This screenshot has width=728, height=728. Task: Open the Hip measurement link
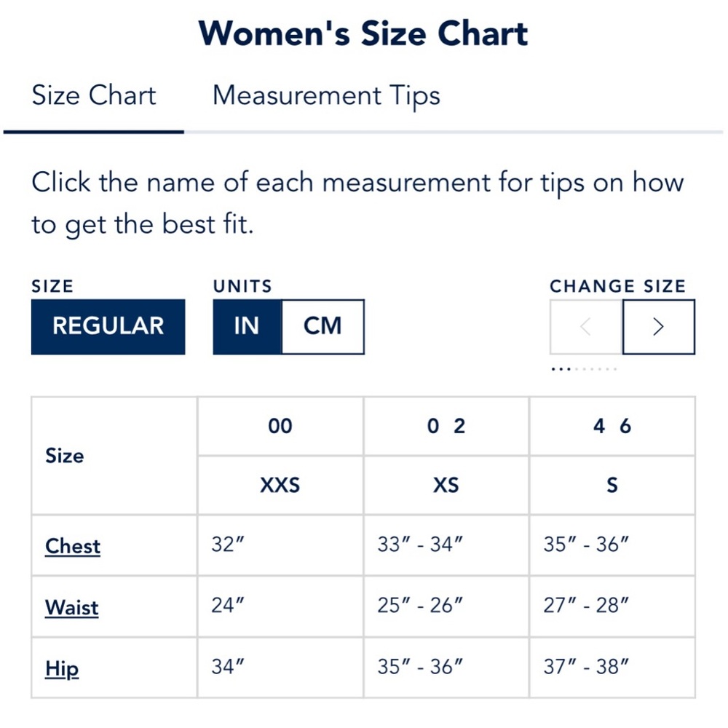click(62, 668)
